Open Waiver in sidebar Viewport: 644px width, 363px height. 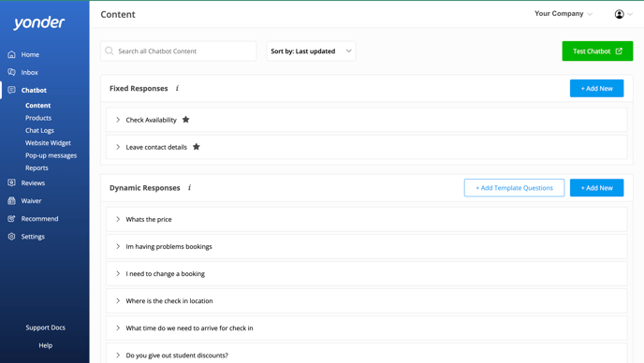(31, 201)
